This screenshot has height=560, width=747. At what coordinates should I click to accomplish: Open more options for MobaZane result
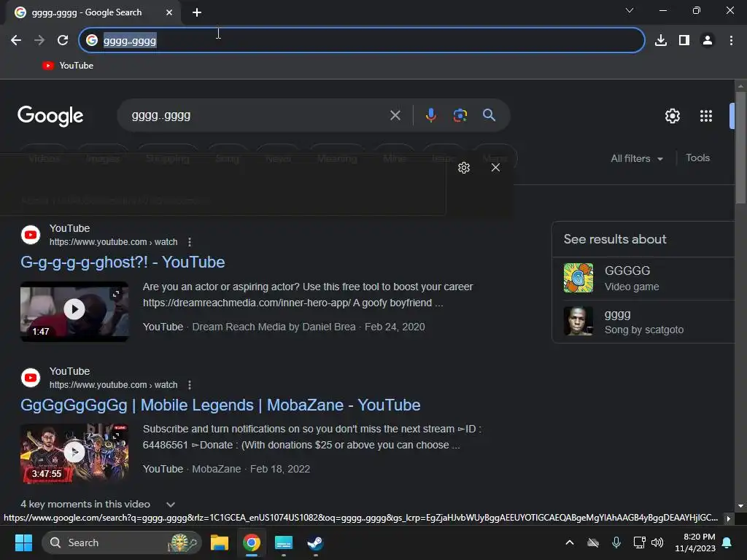[190, 385]
